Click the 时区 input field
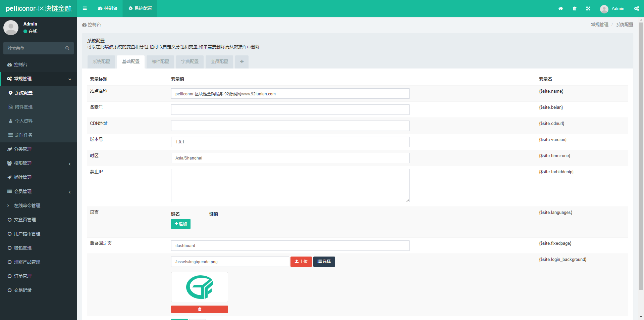The height and width of the screenshot is (320, 644). [290, 158]
